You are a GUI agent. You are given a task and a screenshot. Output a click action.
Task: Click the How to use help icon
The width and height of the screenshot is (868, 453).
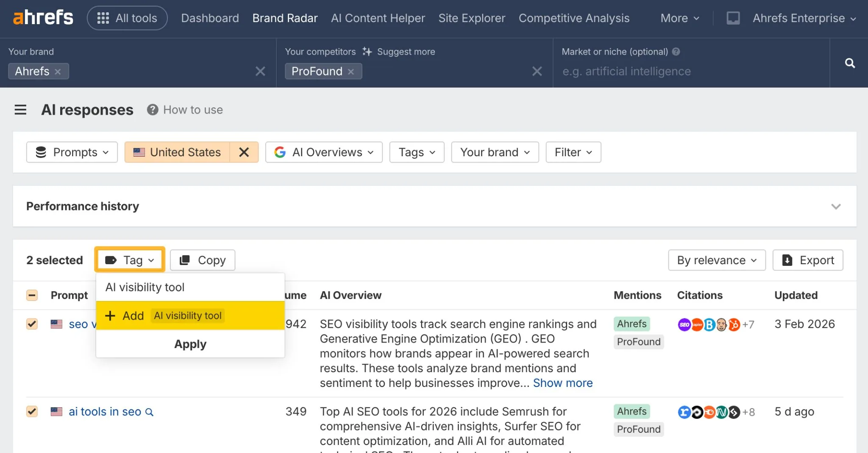[153, 110]
